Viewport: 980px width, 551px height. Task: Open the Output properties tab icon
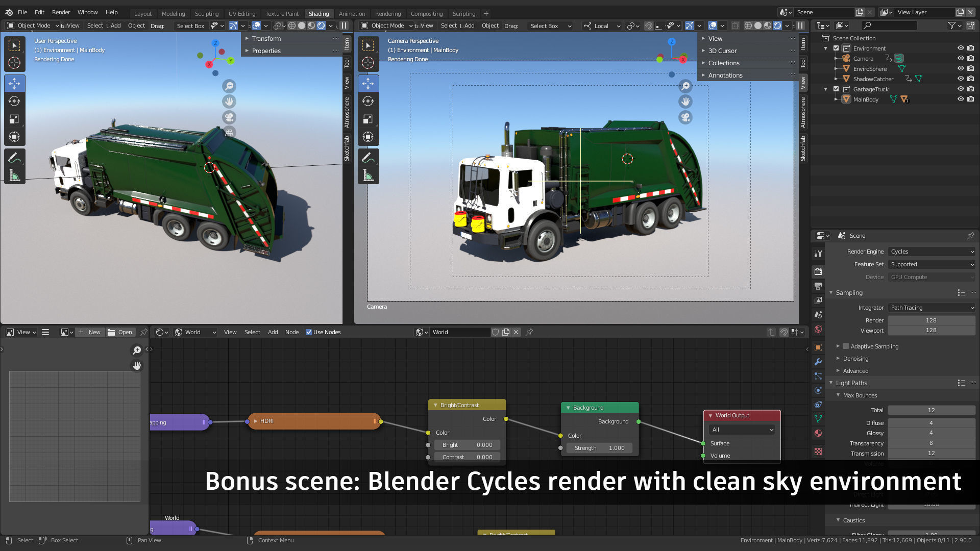click(818, 286)
